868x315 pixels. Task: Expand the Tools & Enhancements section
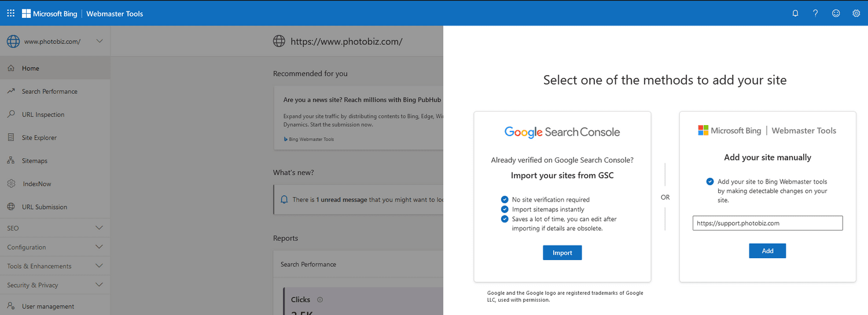pyautogui.click(x=99, y=266)
